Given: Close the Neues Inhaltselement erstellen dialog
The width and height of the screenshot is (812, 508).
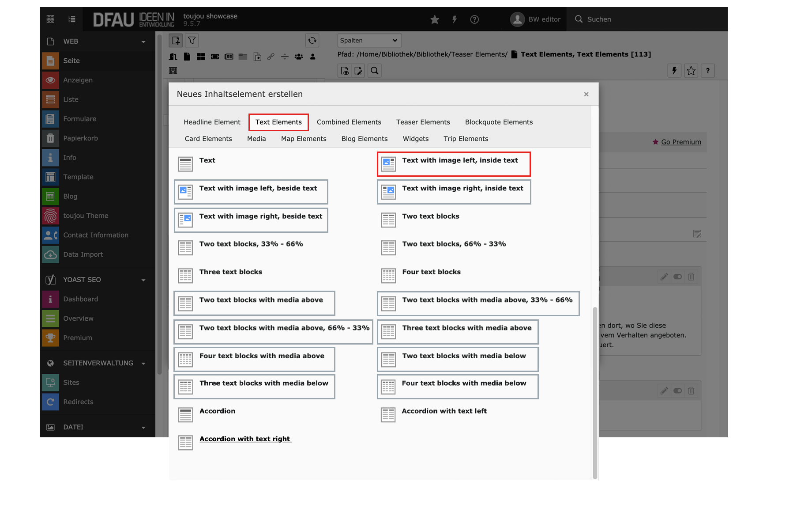Looking at the screenshot, I should pyautogui.click(x=586, y=94).
